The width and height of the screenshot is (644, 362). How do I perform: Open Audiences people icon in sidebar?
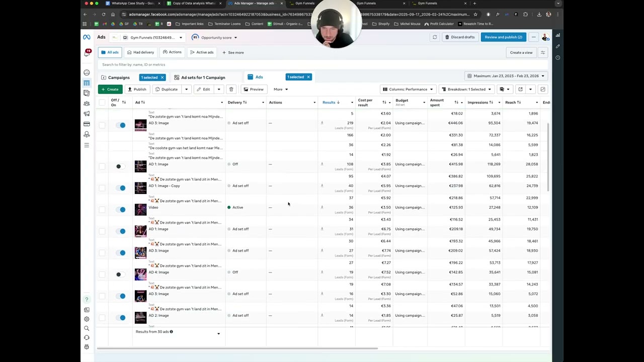87,104
